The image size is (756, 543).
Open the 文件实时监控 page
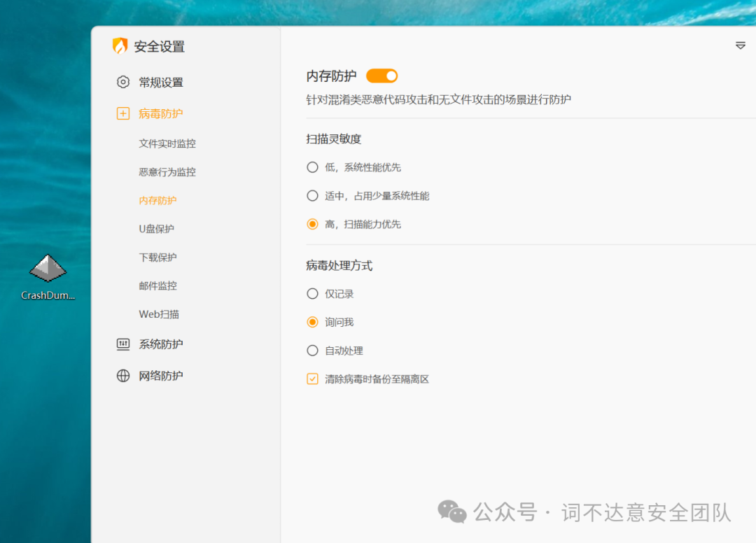(x=167, y=143)
